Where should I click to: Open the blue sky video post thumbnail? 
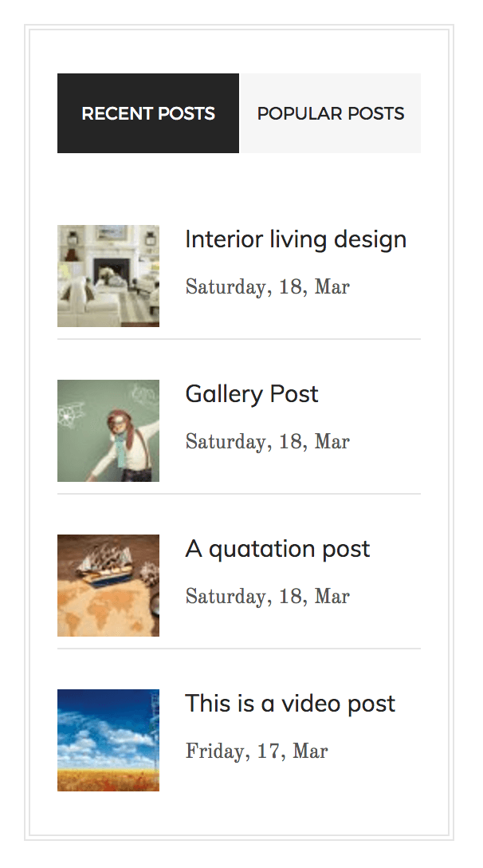[108, 740]
